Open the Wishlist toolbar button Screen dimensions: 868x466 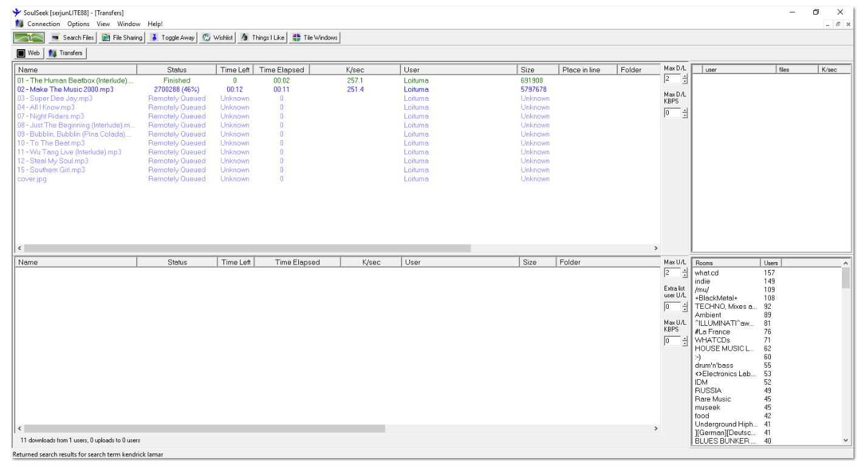click(x=217, y=38)
